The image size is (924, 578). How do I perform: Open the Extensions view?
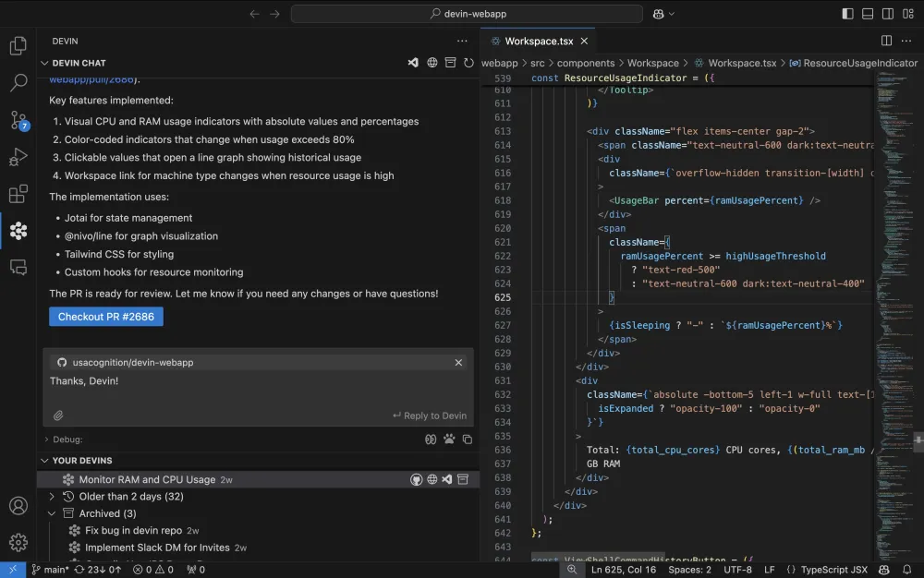click(18, 194)
